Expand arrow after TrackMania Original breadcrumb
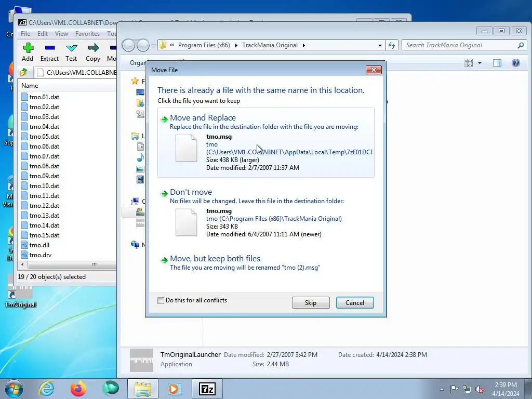Screen dimensions: 532x399 pyautogui.click(x=303, y=45)
